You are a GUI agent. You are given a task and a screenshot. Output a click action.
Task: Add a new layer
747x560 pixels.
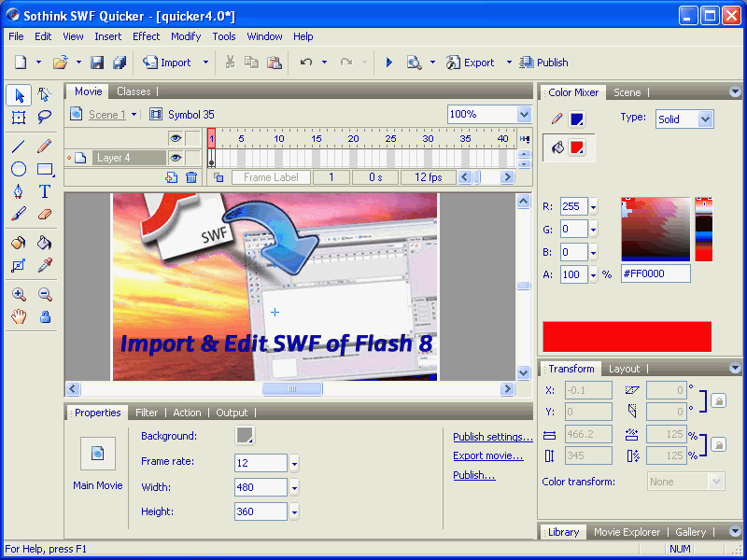pos(172,177)
